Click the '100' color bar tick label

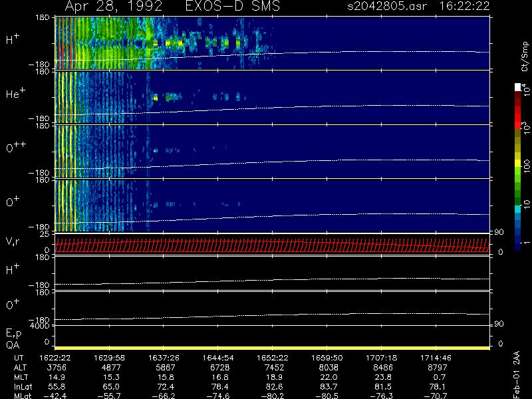click(527, 167)
